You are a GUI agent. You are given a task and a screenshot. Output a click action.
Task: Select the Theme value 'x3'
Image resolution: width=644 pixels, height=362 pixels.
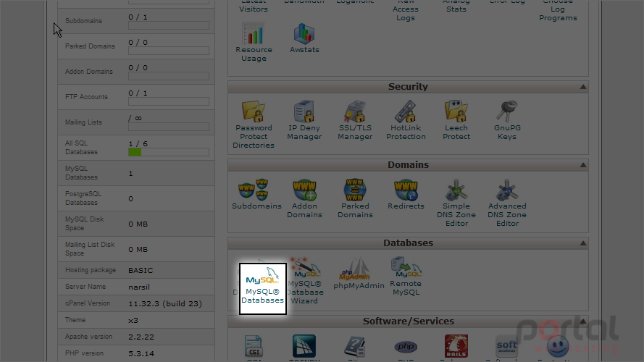[x=133, y=321]
